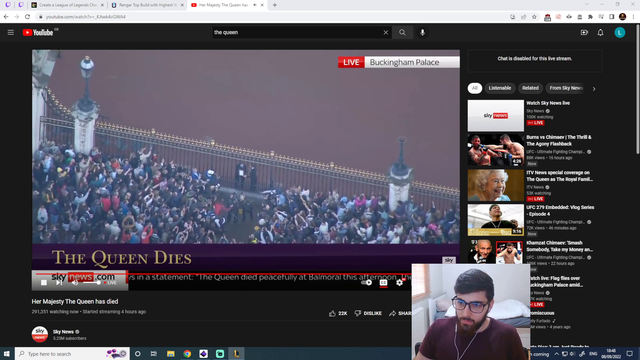The height and width of the screenshot is (360, 640).
Task: Close the Her Majesty The Queen tab
Action: point(262,5)
